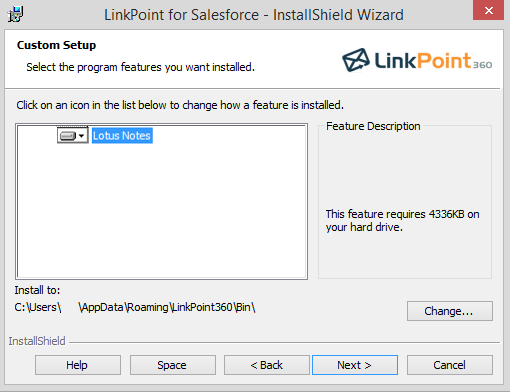Image resolution: width=510 pixels, height=392 pixels.
Task: Cancel the InstallShield Wizard
Action: pos(450,365)
